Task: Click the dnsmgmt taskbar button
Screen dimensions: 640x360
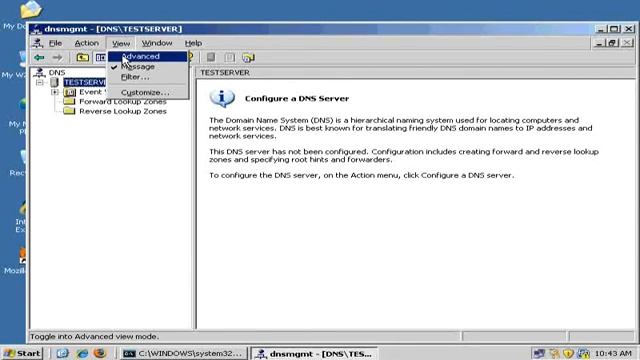Action: (x=314, y=353)
